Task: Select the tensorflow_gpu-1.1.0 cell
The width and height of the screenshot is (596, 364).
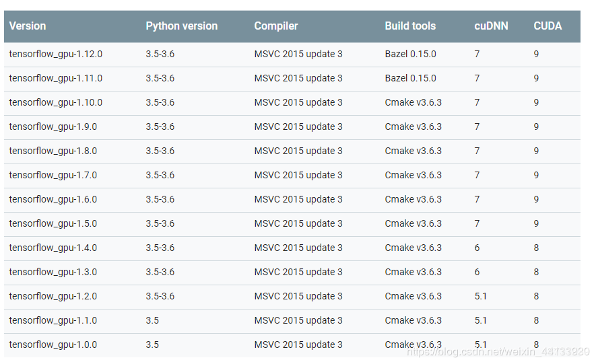Action: click(53, 320)
